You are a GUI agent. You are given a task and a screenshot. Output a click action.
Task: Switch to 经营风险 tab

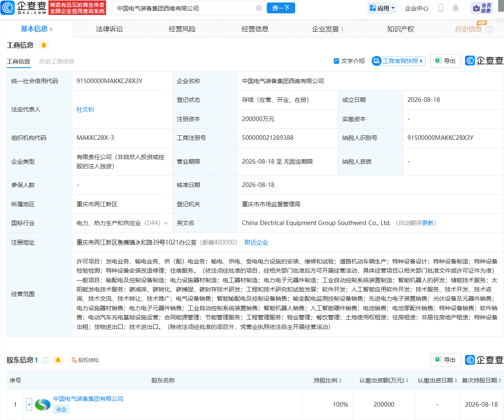[182, 29]
